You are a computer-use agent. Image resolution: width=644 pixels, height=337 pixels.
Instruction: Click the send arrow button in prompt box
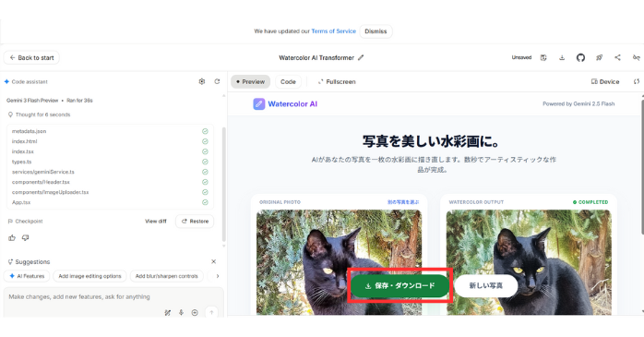211,313
